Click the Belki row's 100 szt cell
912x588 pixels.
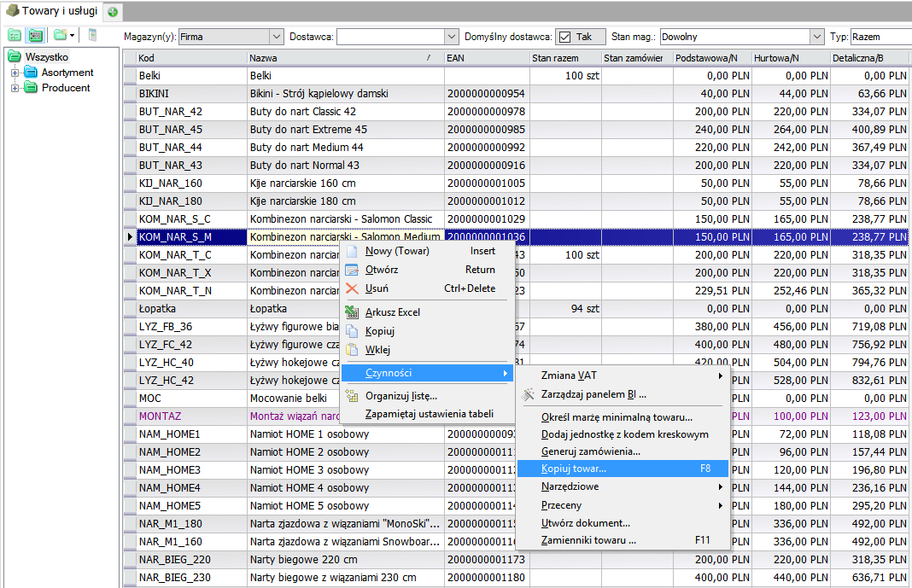tap(565, 76)
